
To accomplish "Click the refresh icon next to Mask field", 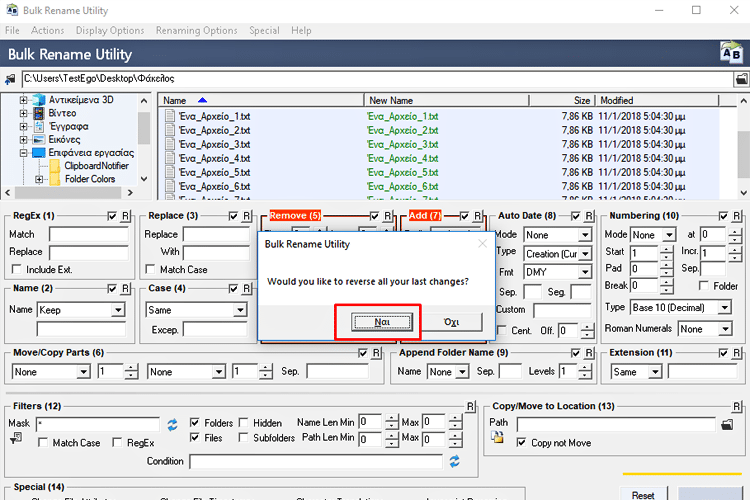I will pyautogui.click(x=172, y=424).
